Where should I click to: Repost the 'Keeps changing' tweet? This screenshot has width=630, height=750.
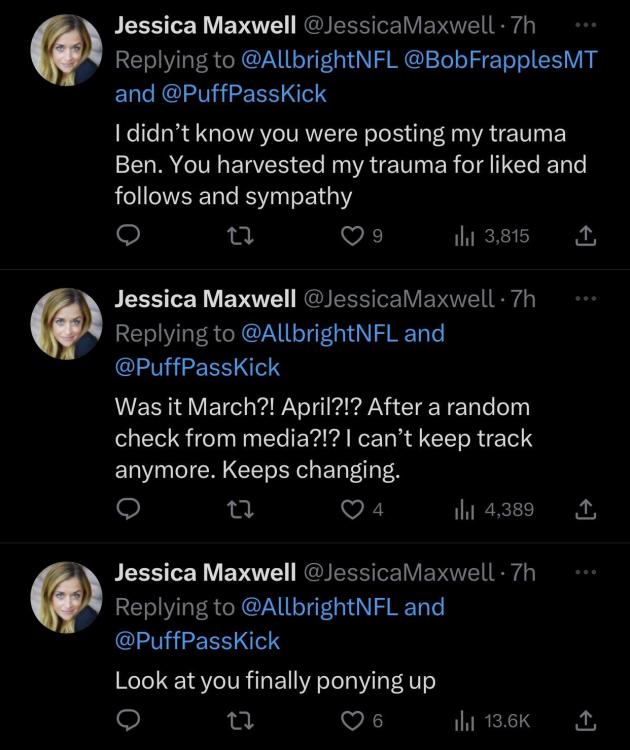pyautogui.click(x=239, y=510)
